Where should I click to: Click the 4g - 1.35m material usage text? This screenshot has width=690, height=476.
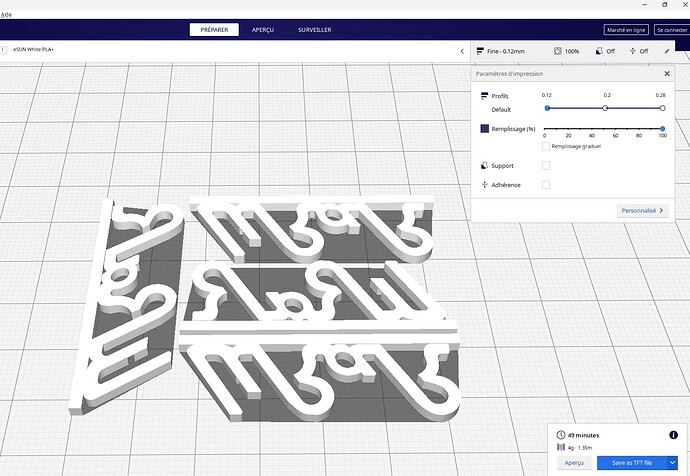tap(580, 447)
